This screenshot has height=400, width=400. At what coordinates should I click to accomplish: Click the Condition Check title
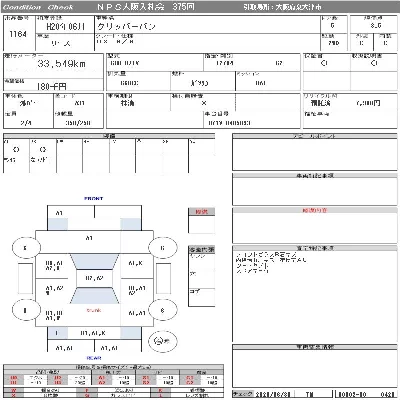coord(38,7)
